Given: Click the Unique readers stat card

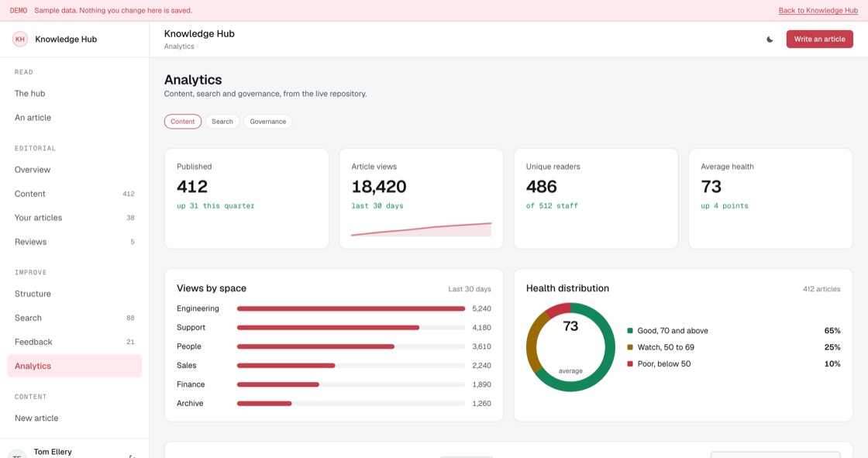Looking at the screenshot, I should point(596,198).
